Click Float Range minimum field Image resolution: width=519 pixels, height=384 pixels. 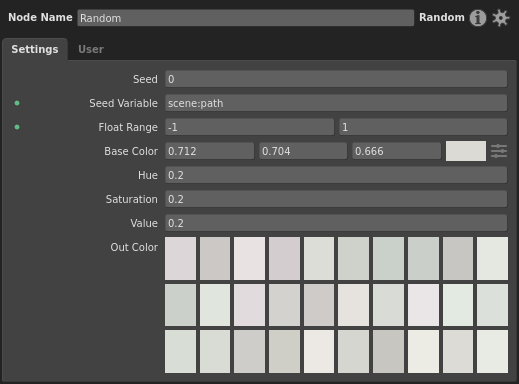[x=249, y=127]
